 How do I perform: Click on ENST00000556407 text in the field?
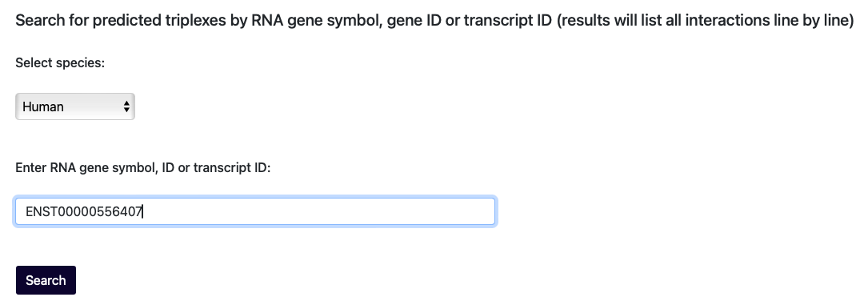click(84, 211)
